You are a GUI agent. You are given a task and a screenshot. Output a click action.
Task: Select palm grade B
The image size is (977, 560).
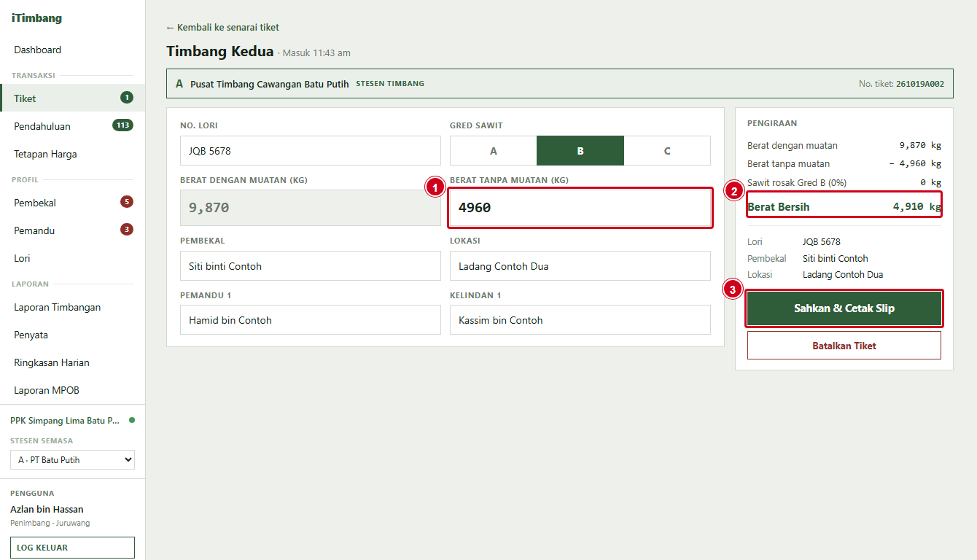click(580, 151)
